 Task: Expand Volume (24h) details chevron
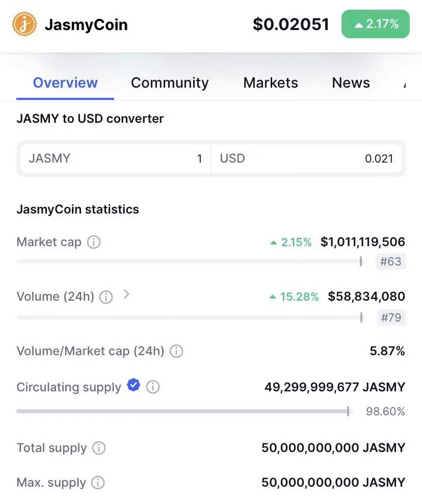pyautogui.click(x=126, y=294)
